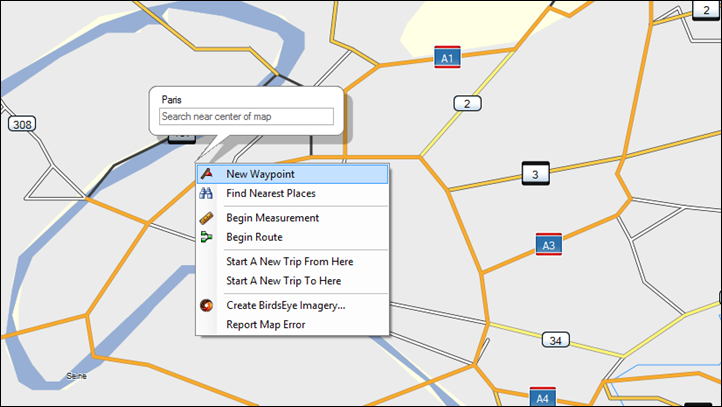Click the Begin Route arrows icon
The height and width of the screenshot is (407, 722).
pyautogui.click(x=206, y=237)
